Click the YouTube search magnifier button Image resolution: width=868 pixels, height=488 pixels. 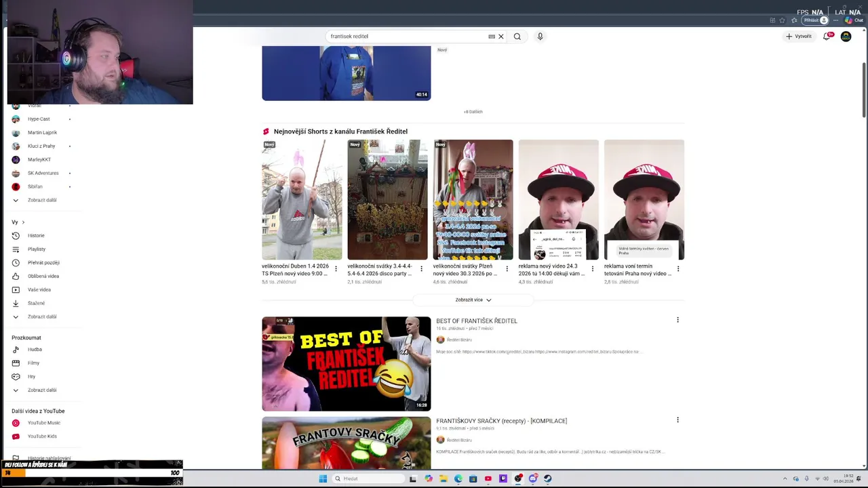click(x=517, y=37)
